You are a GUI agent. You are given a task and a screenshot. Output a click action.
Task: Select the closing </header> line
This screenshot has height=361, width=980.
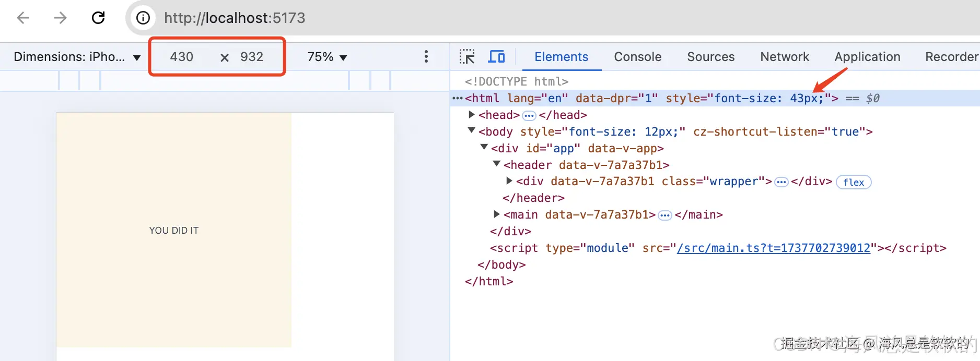pyautogui.click(x=533, y=198)
